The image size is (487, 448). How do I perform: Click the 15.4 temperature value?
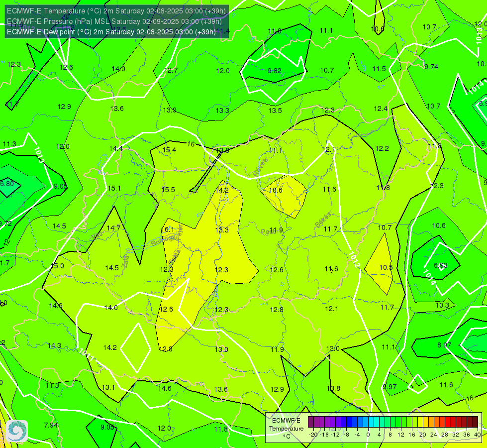click(x=169, y=150)
